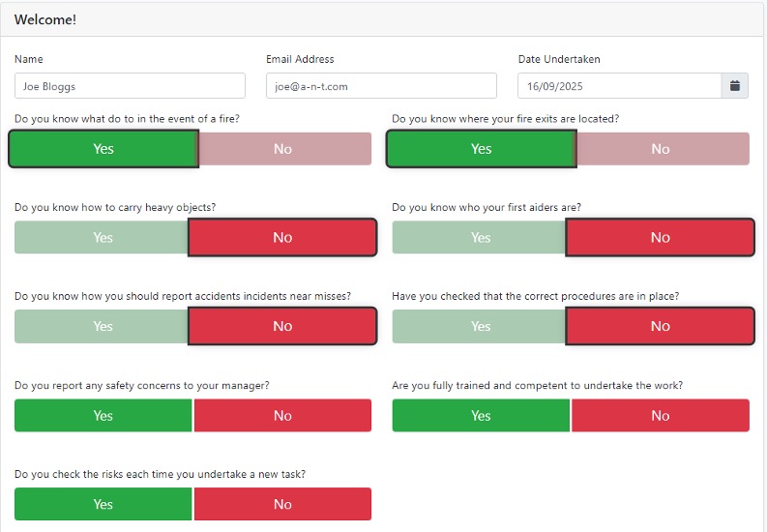The width and height of the screenshot is (767, 532).
Task: Select Yes for reporting safety concerns to manager
Action: click(x=103, y=416)
